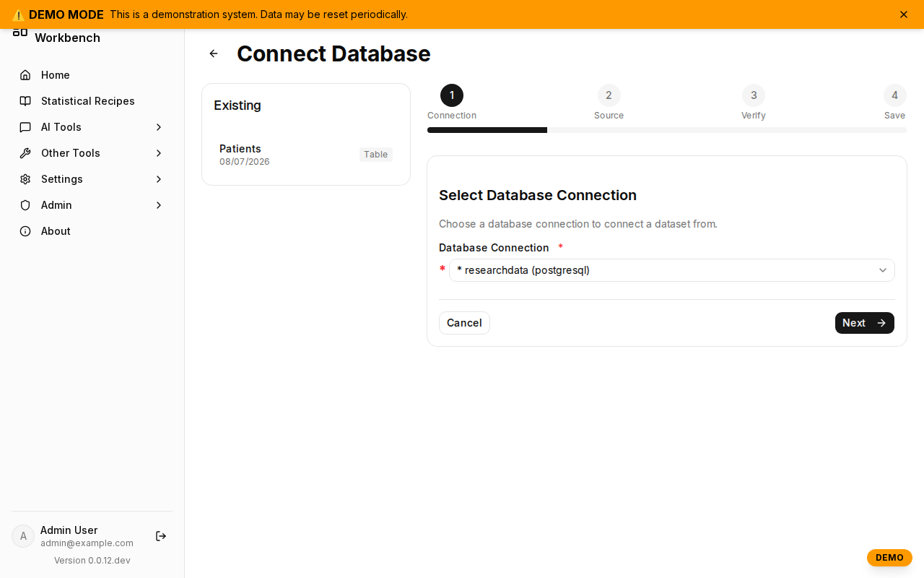The width and height of the screenshot is (924, 578).
Task: Click the Select Database Connection heading
Action: pos(538,195)
